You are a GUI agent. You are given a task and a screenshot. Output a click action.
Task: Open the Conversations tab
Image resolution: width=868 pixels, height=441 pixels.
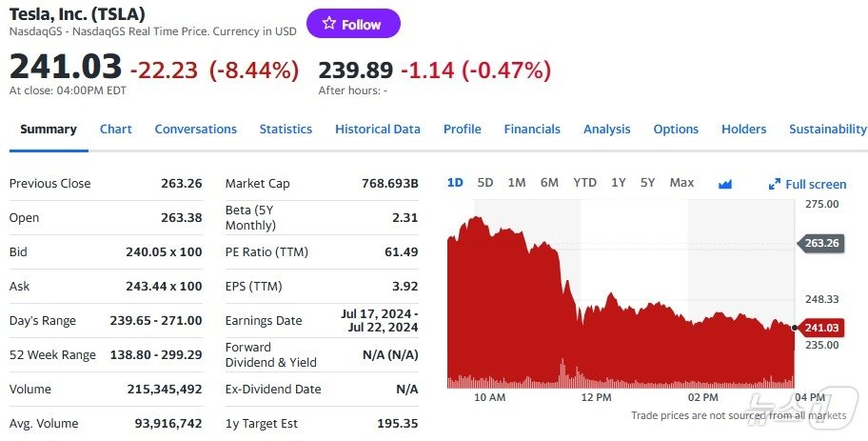click(195, 130)
